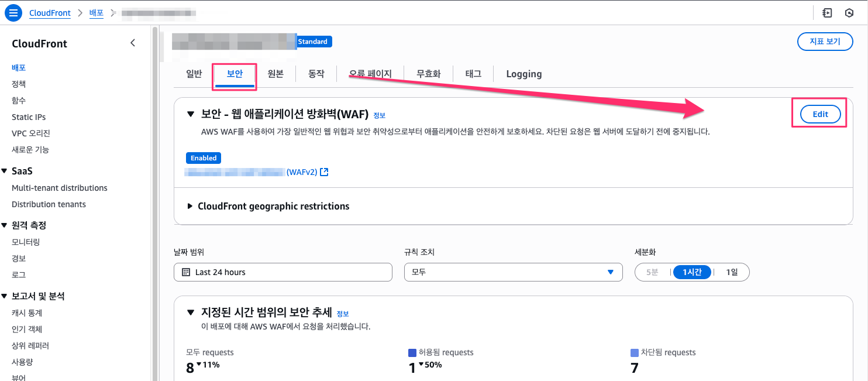Open 정보 link next to 보안 추세 heading

tap(343, 314)
